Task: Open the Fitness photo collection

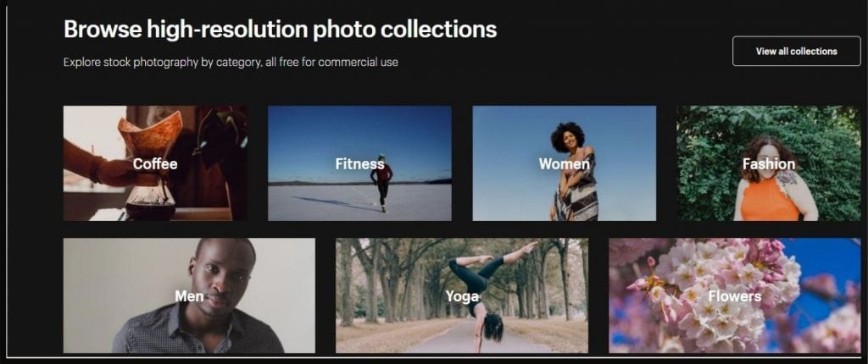Action: pos(359,163)
